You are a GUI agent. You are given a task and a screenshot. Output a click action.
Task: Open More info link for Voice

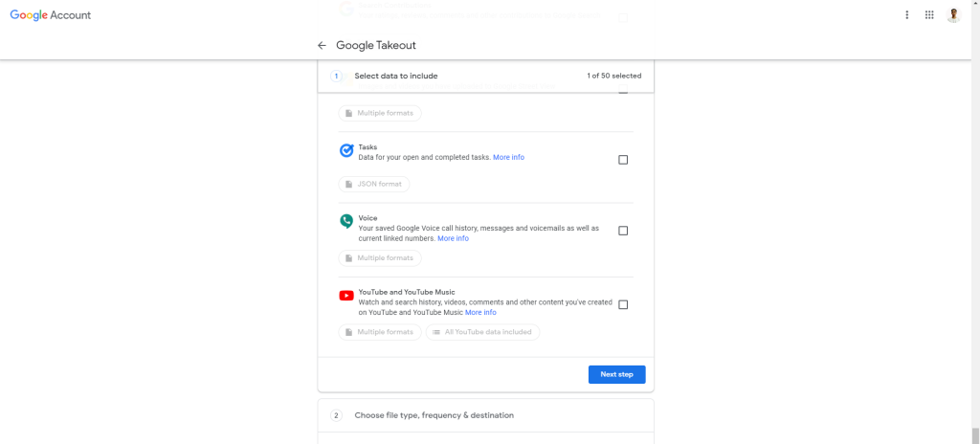click(453, 239)
